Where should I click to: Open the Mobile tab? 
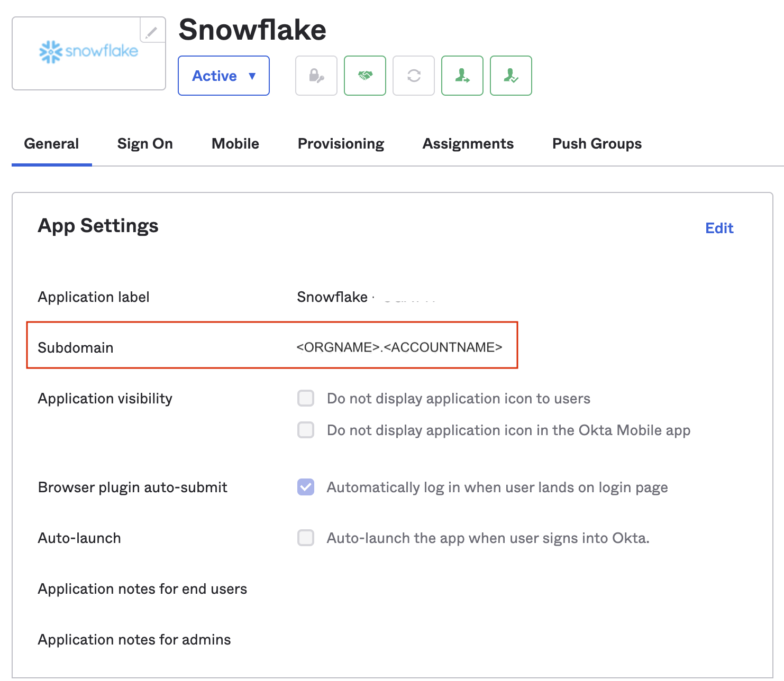235,143
